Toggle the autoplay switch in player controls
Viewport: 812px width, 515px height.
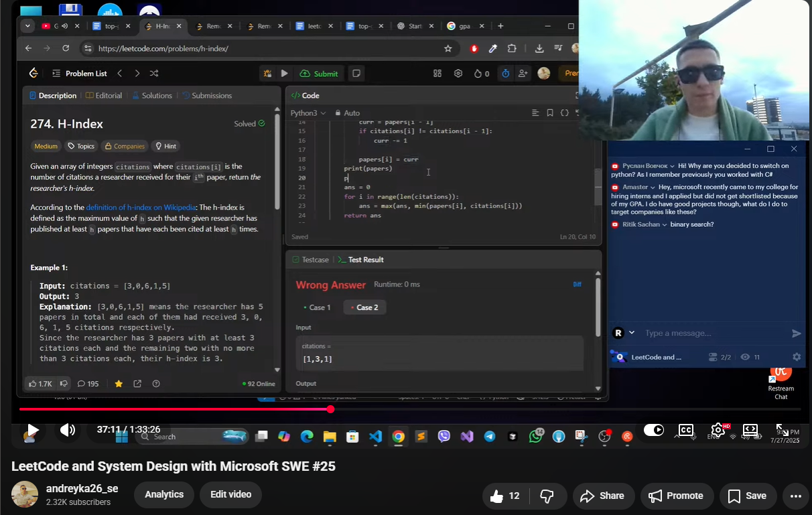(x=653, y=430)
